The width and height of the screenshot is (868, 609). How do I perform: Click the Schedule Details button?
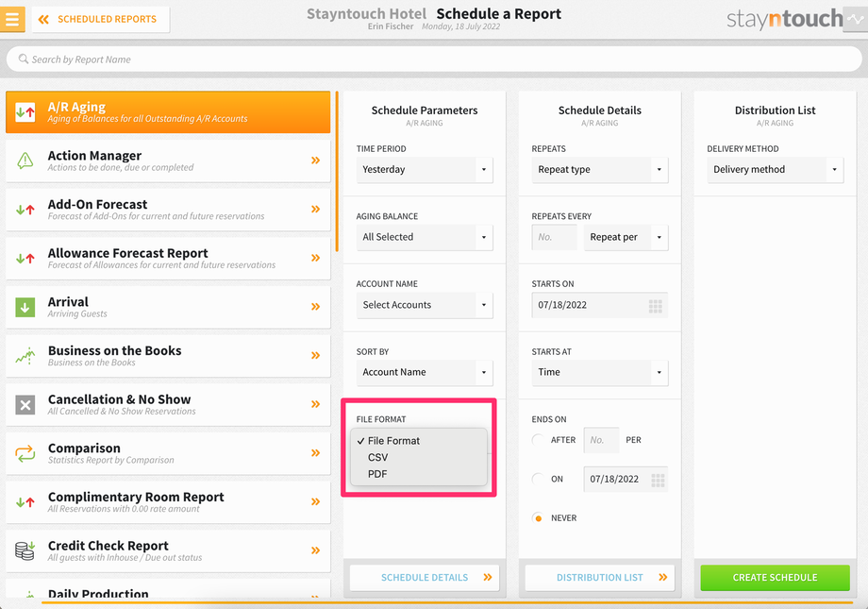425,578
